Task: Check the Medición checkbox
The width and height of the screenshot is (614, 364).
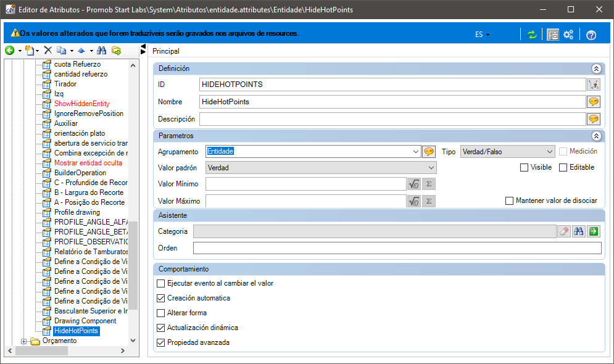Action: (563, 152)
